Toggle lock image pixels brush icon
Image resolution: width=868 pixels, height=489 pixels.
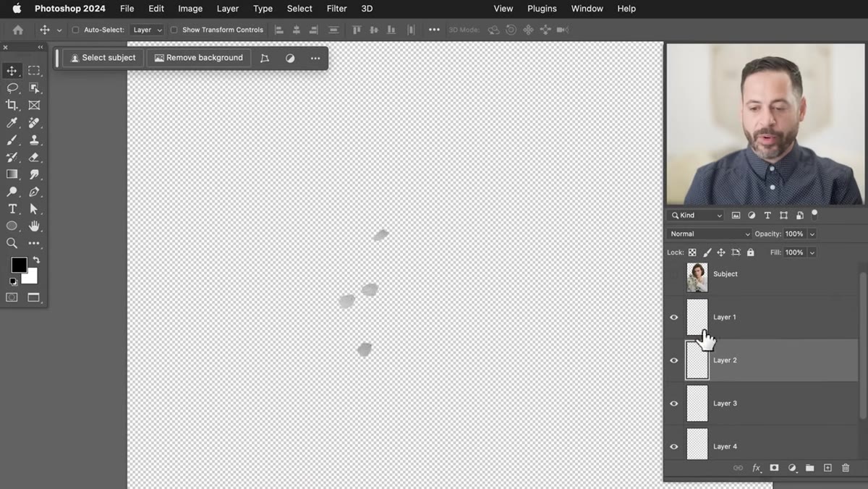pos(707,252)
